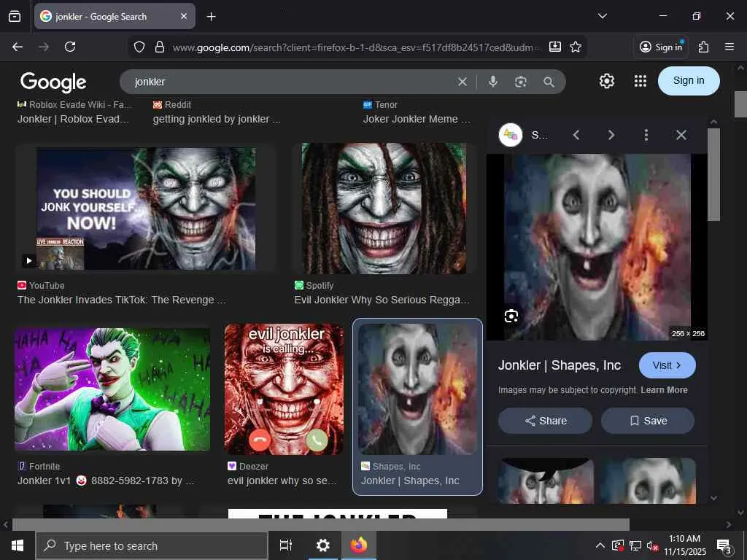Submit search with magnifier icon
The height and width of the screenshot is (560, 747).
[x=549, y=82]
